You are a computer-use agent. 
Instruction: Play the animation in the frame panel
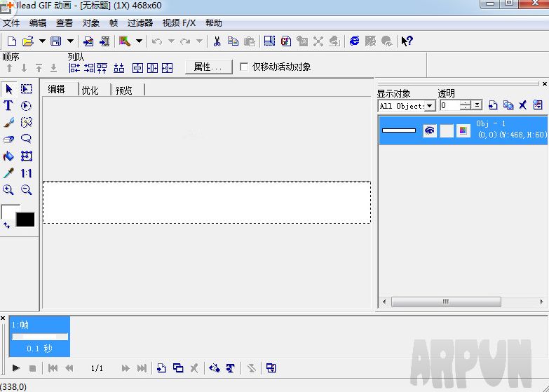point(15,368)
